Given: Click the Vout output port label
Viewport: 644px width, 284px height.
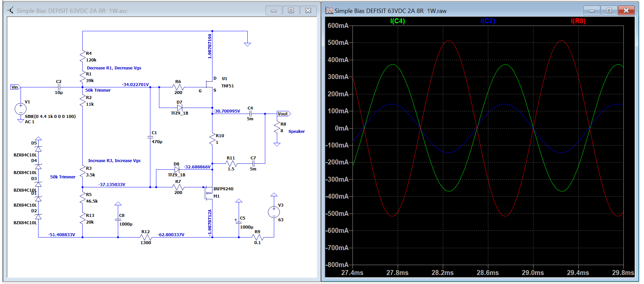Looking at the screenshot, I should [x=284, y=114].
